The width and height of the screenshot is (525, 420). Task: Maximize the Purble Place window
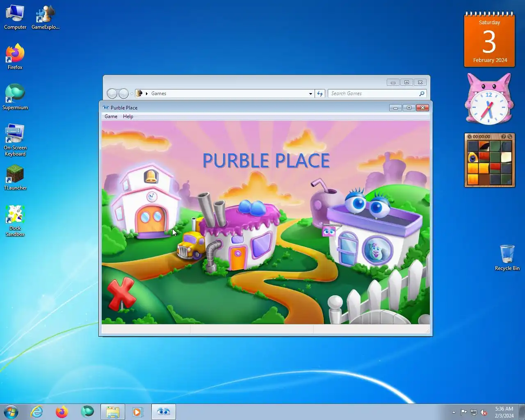point(409,108)
